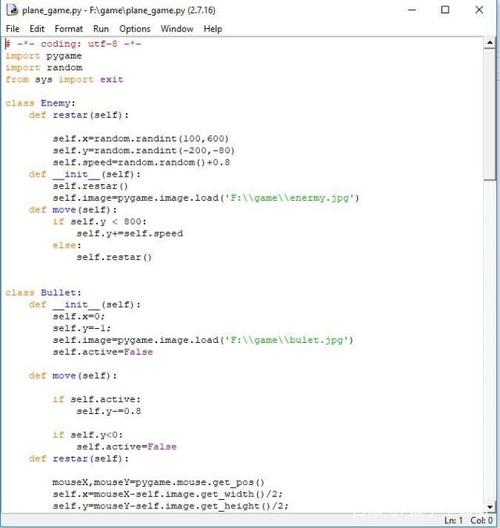The height and width of the screenshot is (528, 500).
Task: Place cursor on 'class Enemy:' line
Action: pyautogui.click(x=40, y=103)
